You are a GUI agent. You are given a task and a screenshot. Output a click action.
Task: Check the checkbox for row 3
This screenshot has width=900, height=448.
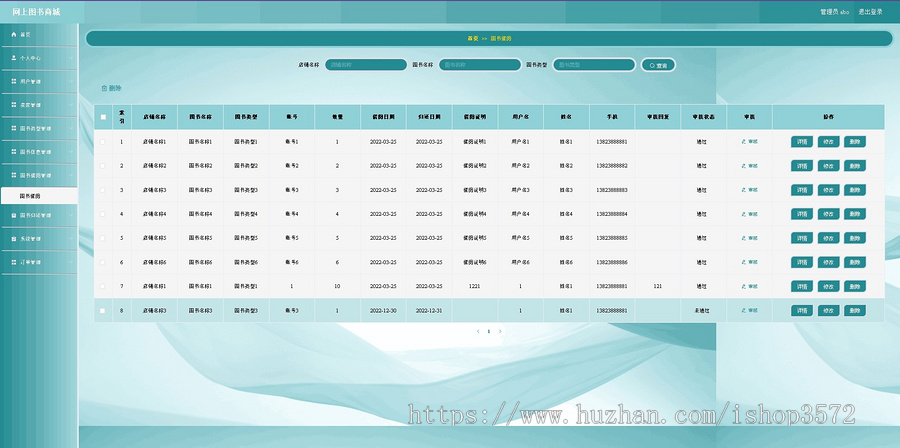point(103,189)
